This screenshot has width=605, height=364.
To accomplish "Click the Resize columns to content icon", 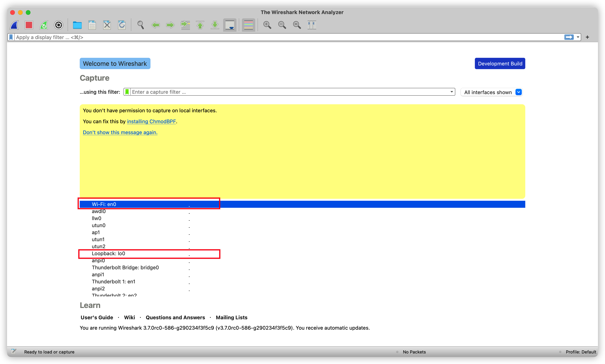I will click(x=311, y=25).
